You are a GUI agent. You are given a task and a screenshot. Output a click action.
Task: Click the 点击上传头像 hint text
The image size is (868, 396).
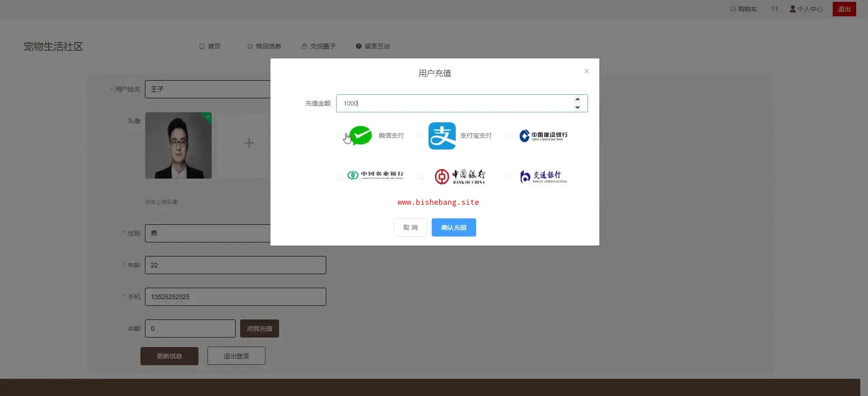pyautogui.click(x=161, y=202)
